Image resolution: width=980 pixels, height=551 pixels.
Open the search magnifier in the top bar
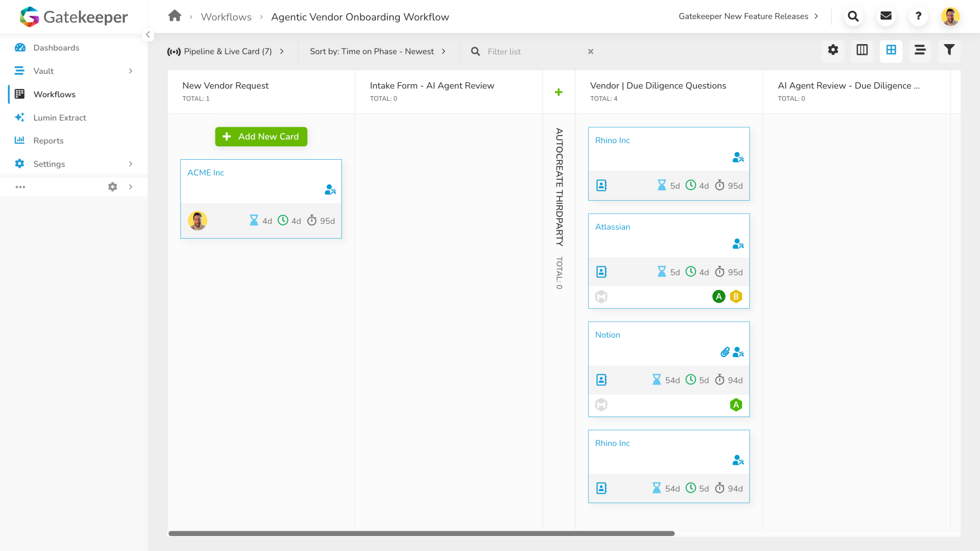pos(853,16)
